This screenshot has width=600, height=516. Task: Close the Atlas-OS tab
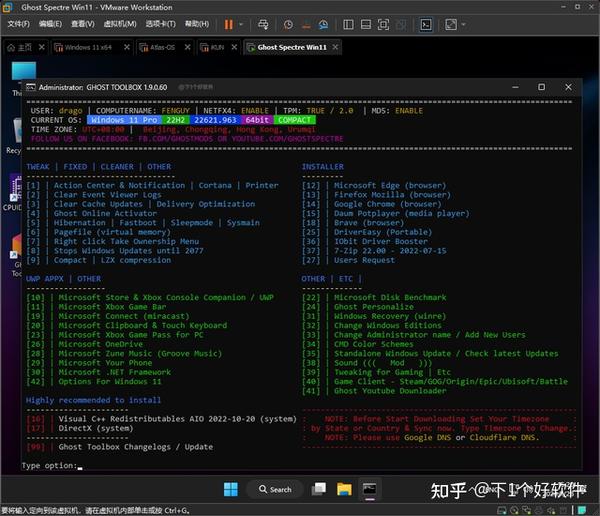pyautogui.click(x=188, y=47)
